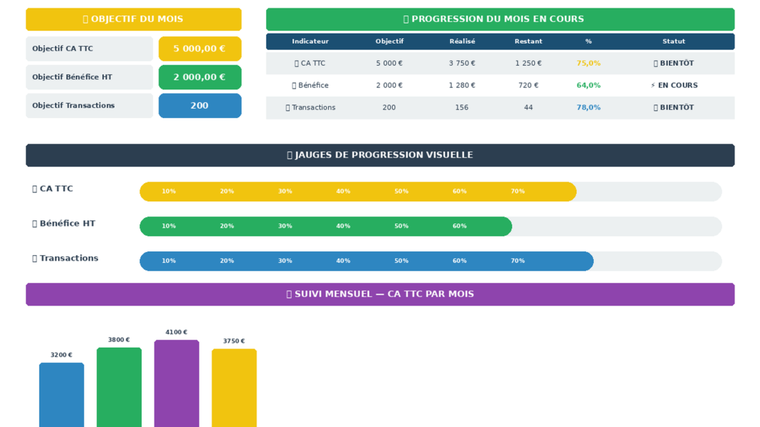Click the 75,0% percentage in CA TTC row

[588, 63]
